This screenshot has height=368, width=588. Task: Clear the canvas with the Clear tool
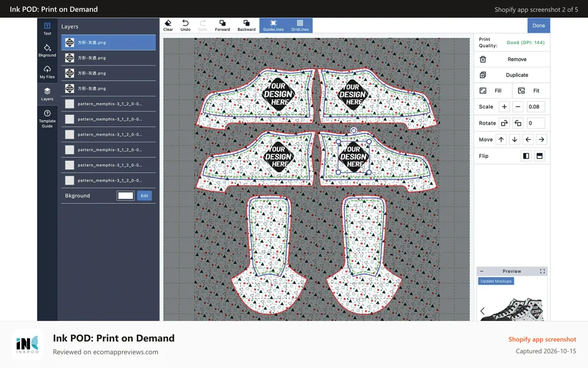tap(168, 26)
